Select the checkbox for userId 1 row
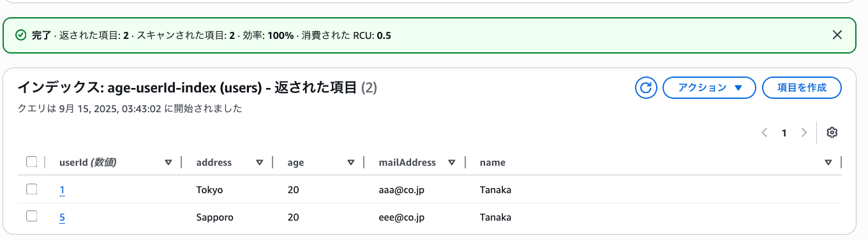The image size is (868, 241). [31, 189]
